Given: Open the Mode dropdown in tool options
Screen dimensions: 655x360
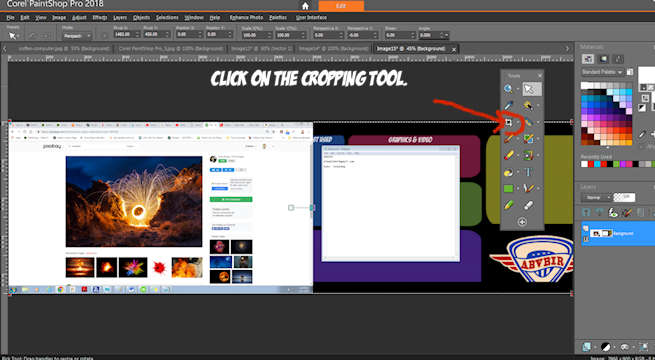Looking at the screenshot, I should click(77, 36).
